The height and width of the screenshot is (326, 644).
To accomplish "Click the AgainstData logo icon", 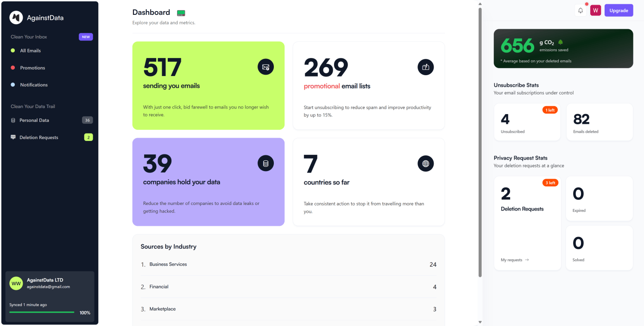I will [16, 18].
